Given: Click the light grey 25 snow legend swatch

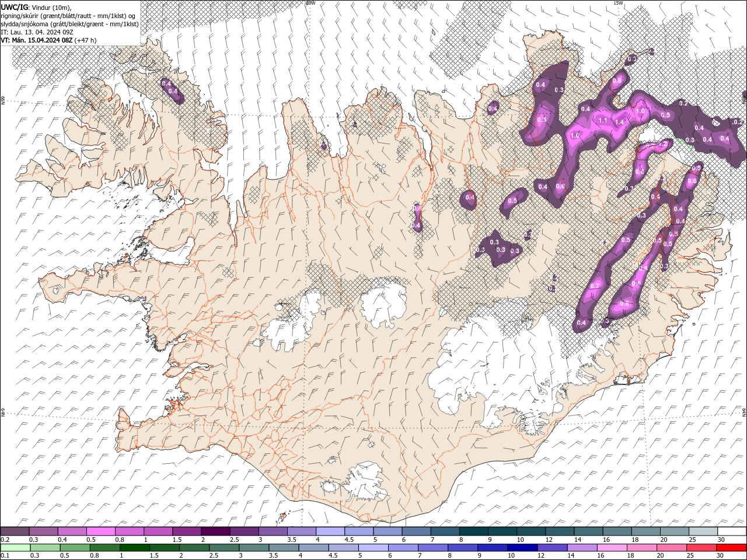Looking at the screenshot, I should click(703, 531).
